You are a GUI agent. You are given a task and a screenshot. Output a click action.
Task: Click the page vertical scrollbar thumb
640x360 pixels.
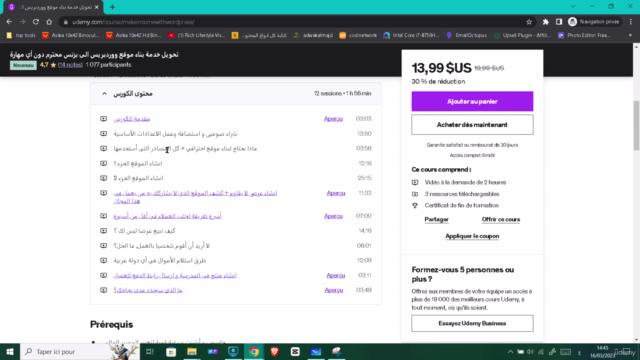click(x=636, y=125)
